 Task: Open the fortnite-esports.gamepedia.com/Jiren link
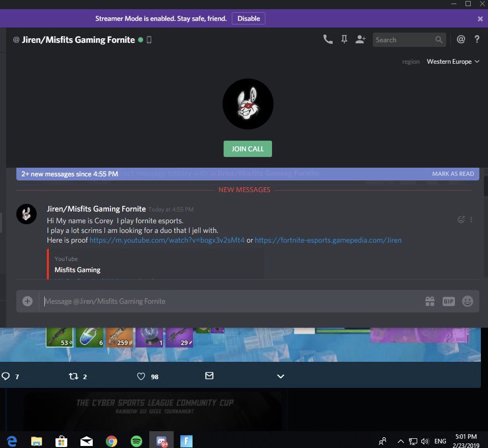[328, 240]
